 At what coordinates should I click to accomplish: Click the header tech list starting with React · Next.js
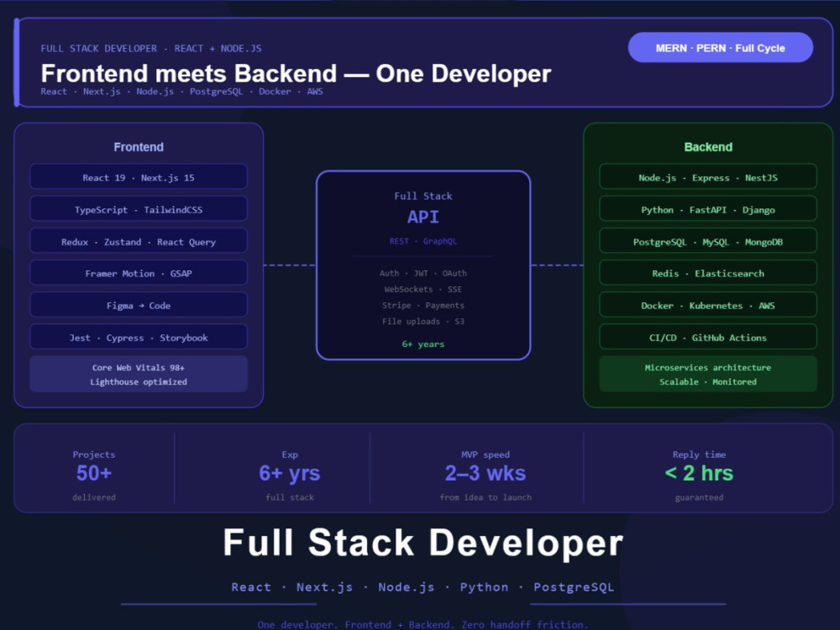[181, 91]
